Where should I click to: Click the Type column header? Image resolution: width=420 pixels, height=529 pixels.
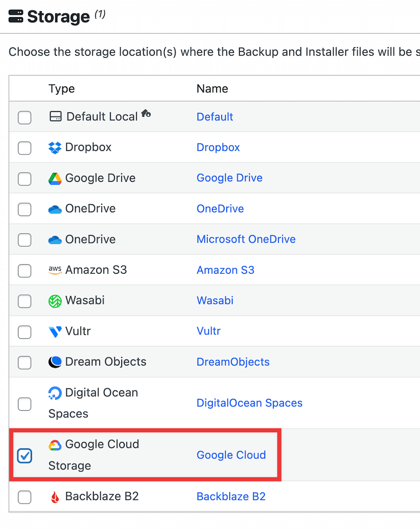(x=62, y=89)
